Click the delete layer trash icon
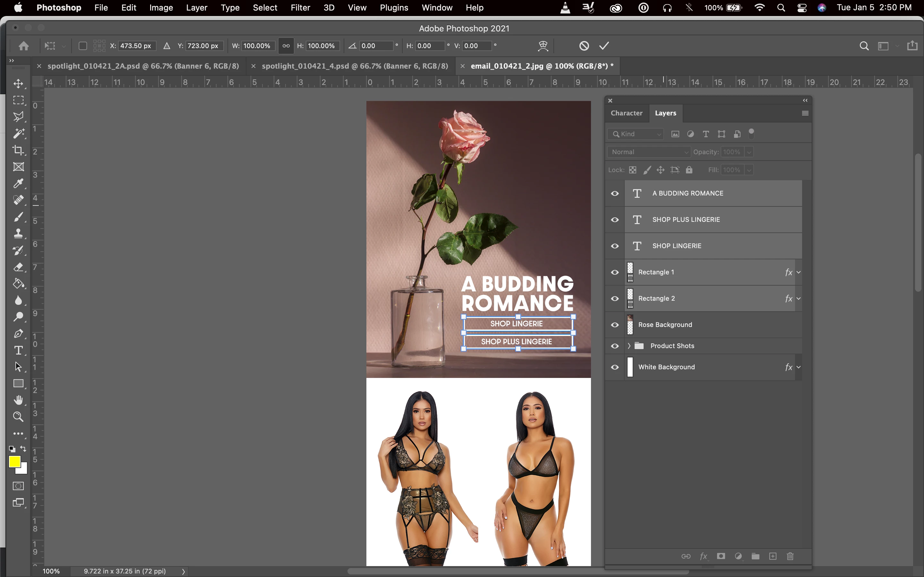Viewport: 924px width, 577px height. point(790,556)
